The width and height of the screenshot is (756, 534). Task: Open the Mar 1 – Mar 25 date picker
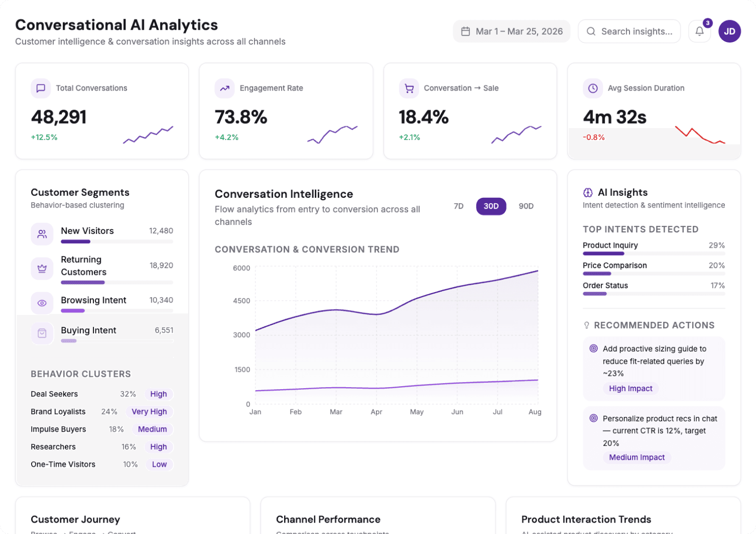coord(511,31)
